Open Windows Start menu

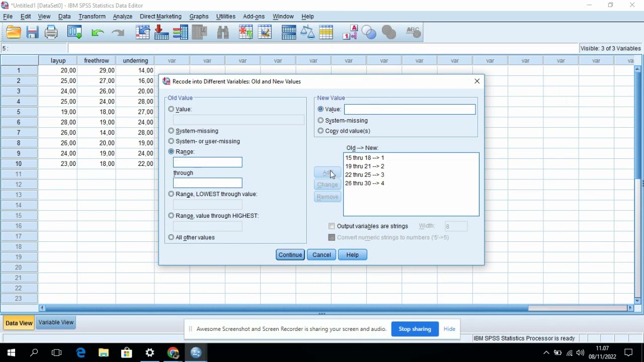(x=11, y=353)
